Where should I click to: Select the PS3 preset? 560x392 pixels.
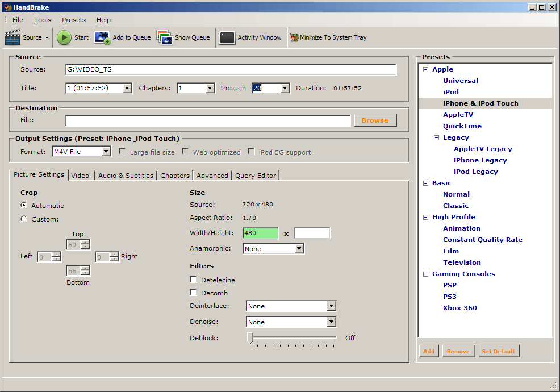[x=450, y=297]
